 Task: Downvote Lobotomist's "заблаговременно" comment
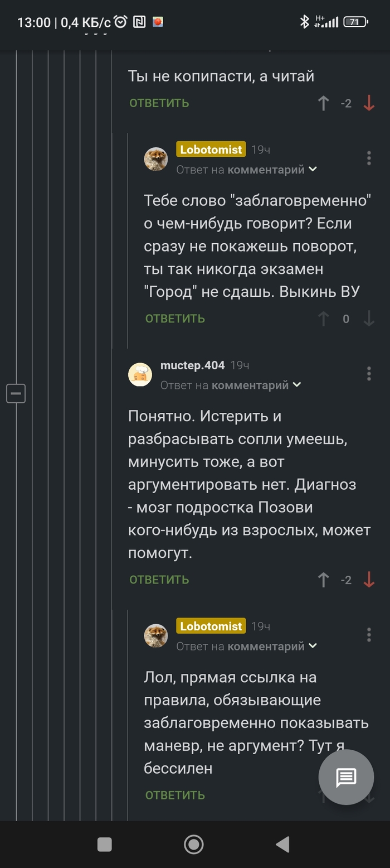pos(369,319)
